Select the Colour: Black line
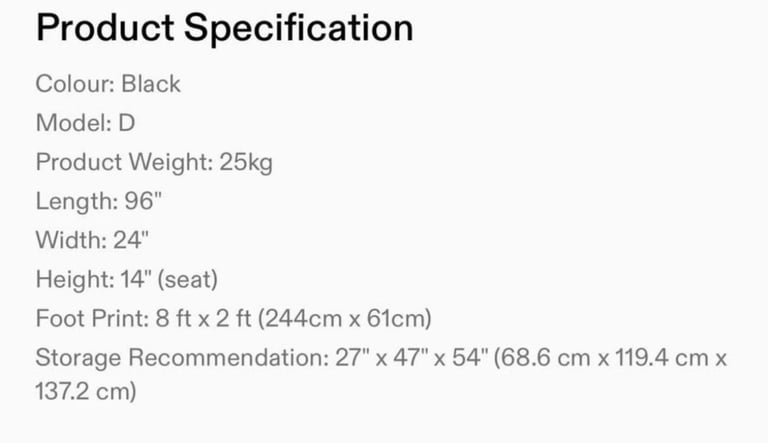The image size is (768, 443). [x=108, y=84]
